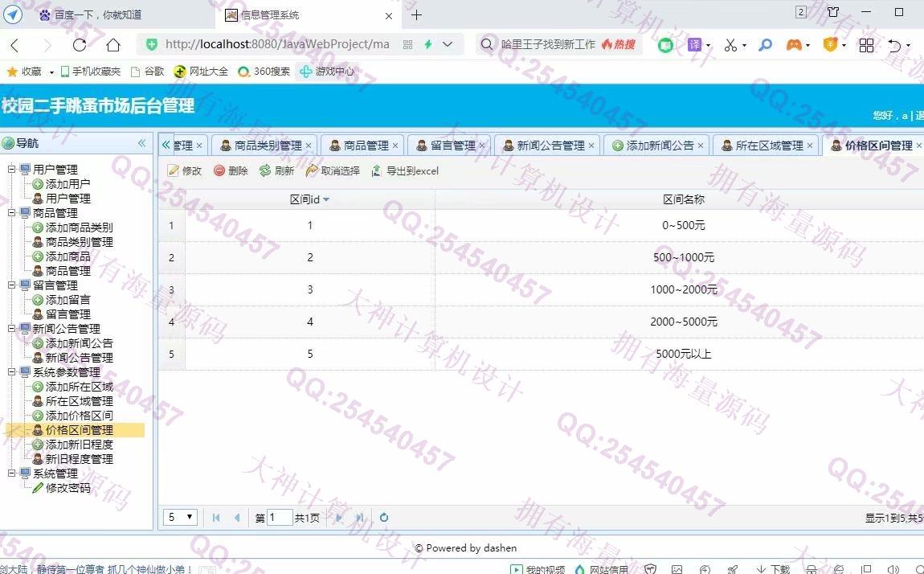The width and height of the screenshot is (924, 574).
Task: Sort by the 区间id column header
Action: click(x=310, y=199)
